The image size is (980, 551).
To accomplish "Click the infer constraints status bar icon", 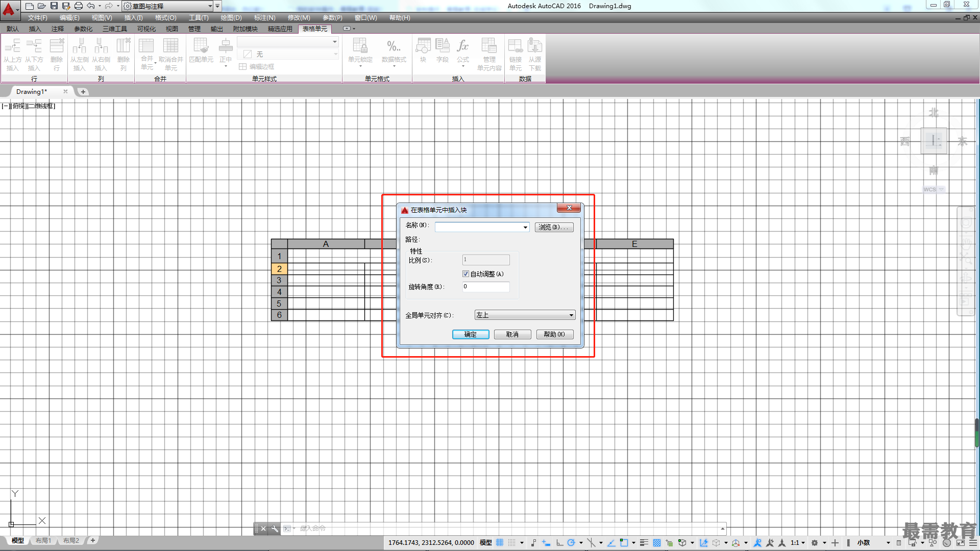I will (534, 543).
